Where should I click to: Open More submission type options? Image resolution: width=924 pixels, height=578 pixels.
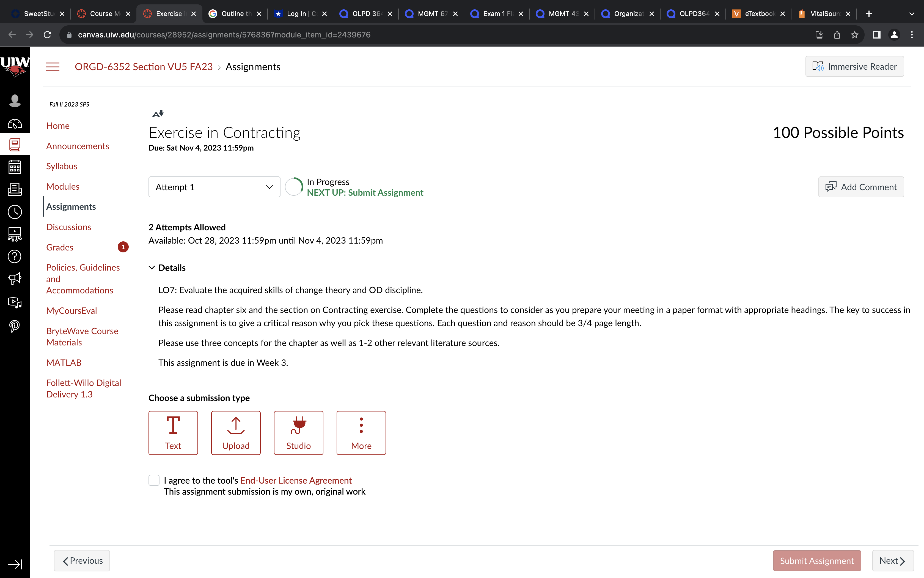coord(361,433)
